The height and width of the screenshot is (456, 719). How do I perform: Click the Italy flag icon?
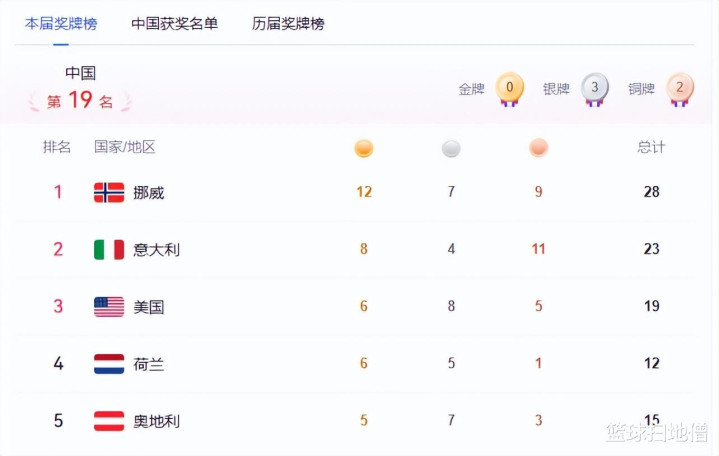(x=109, y=249)
